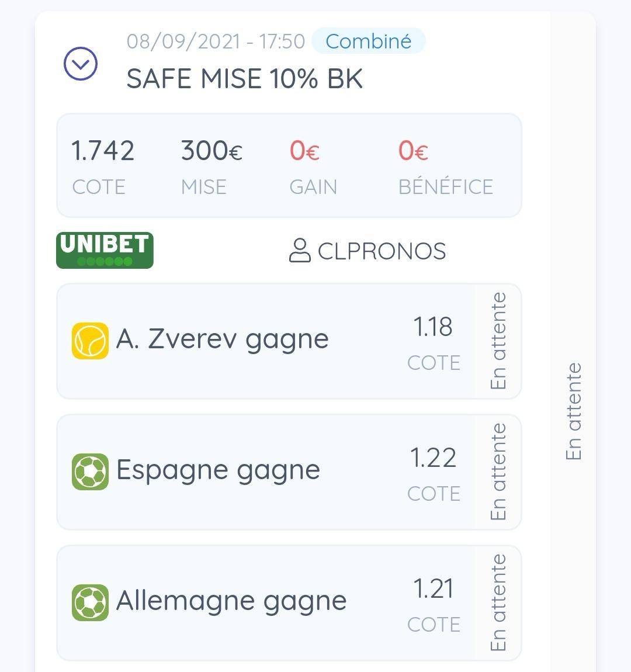
Task: Click the Unibet bookmaker logo
Action: point(105,250)
